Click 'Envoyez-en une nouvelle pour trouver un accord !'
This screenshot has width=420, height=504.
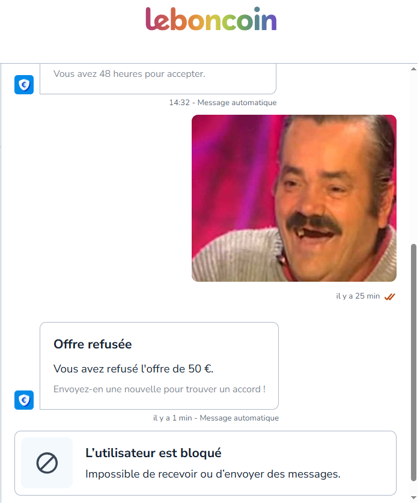(159, 389)
